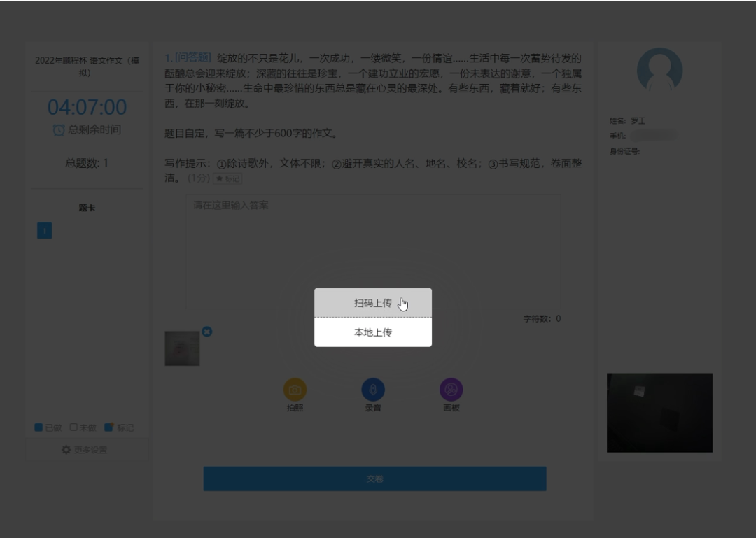Click the 标记 legend flag box
The height and width of the screenshot is (538, 756).
click(109, 427)
